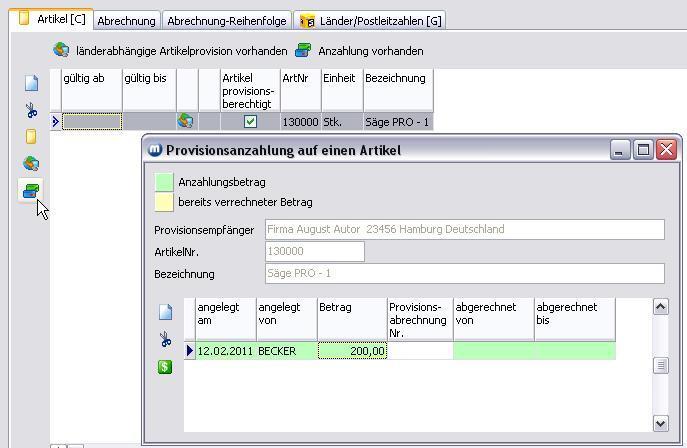This screenshot has width=687, height=448.
Task: Click the Provisionsabrechnung Nr. column header
Action: [419, 319]
